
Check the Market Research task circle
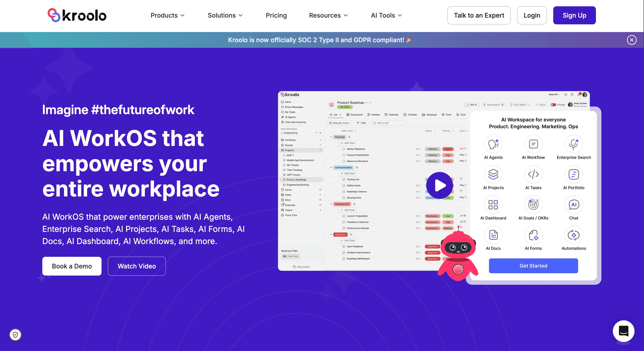click(343, 149)
